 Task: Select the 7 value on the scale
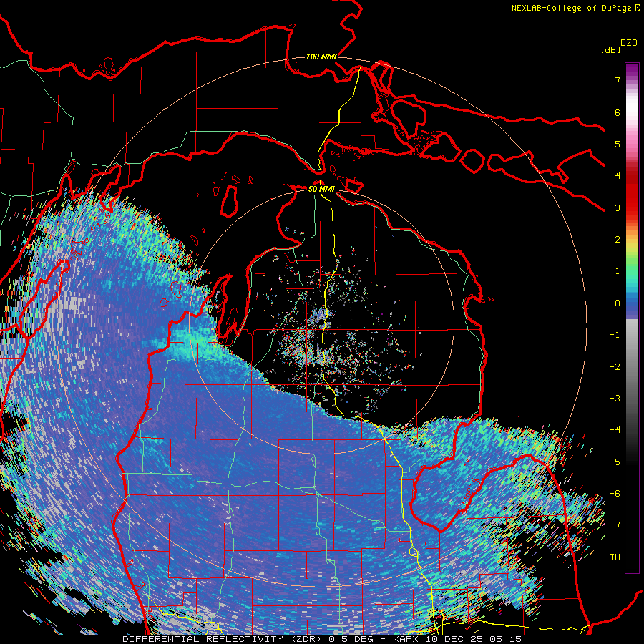(618, 80)
